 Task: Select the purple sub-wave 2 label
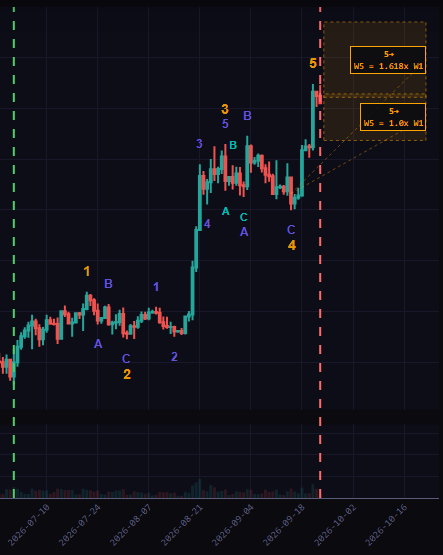174,356
